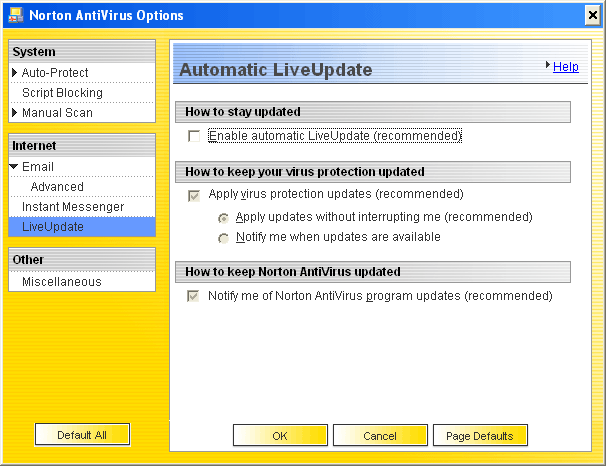Open Advanced email settings
Screen dimensions: 606x466
click(57, 187)
